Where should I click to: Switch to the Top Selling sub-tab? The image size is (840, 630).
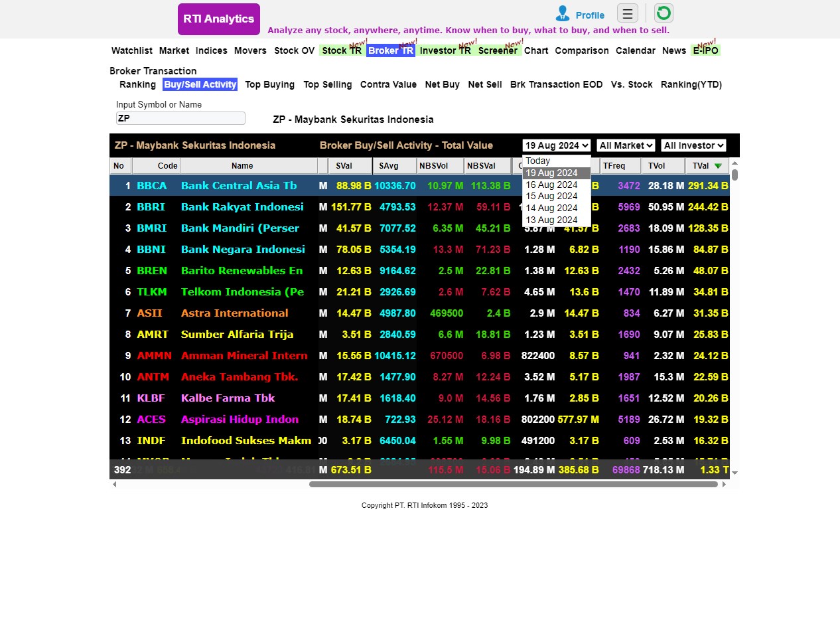coord(328,84)
